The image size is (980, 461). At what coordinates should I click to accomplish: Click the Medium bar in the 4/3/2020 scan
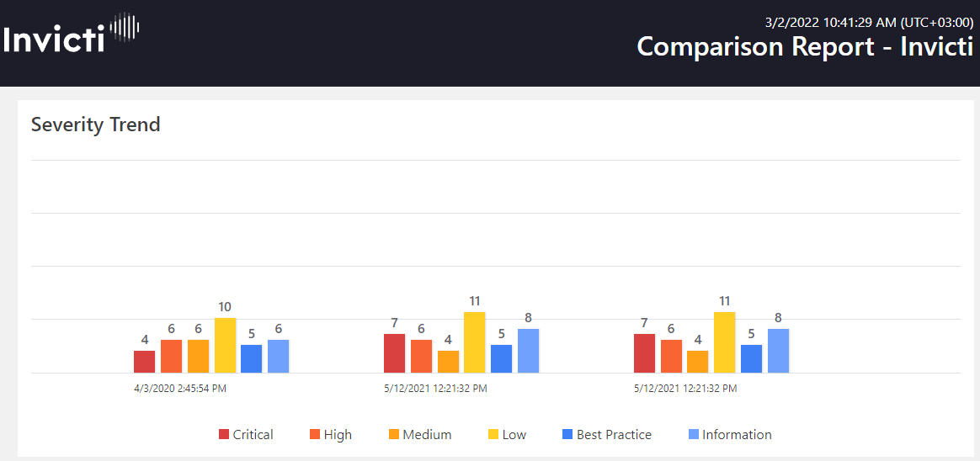click(198, 356)
